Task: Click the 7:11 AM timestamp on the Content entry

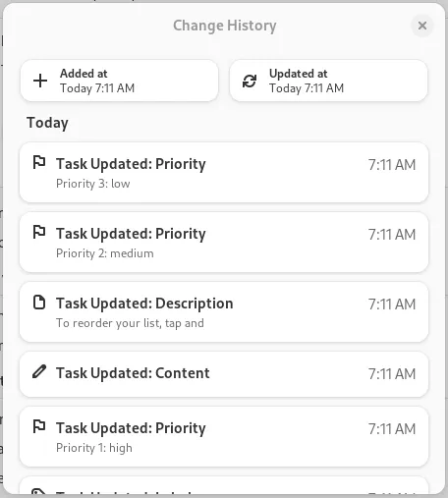Action: click(x=392, y=374)
